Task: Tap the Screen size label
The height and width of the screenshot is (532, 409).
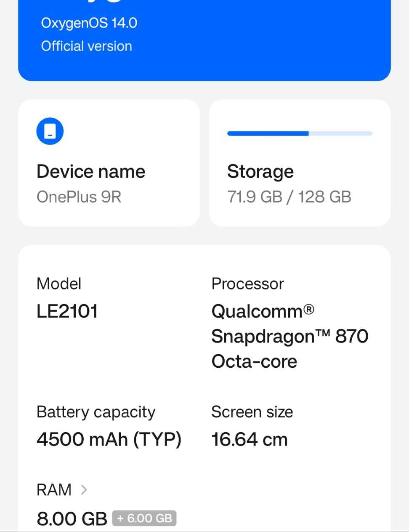Action: (x=252, y=412)
